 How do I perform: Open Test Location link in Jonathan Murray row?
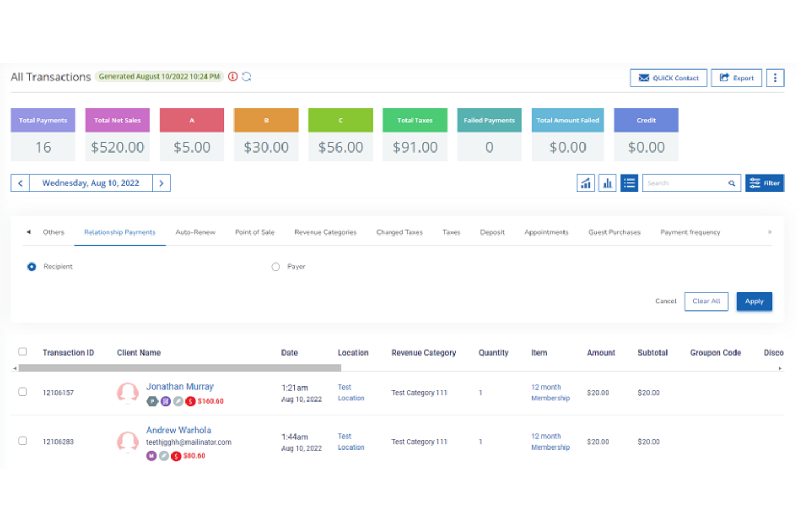[x=351, y=393]
